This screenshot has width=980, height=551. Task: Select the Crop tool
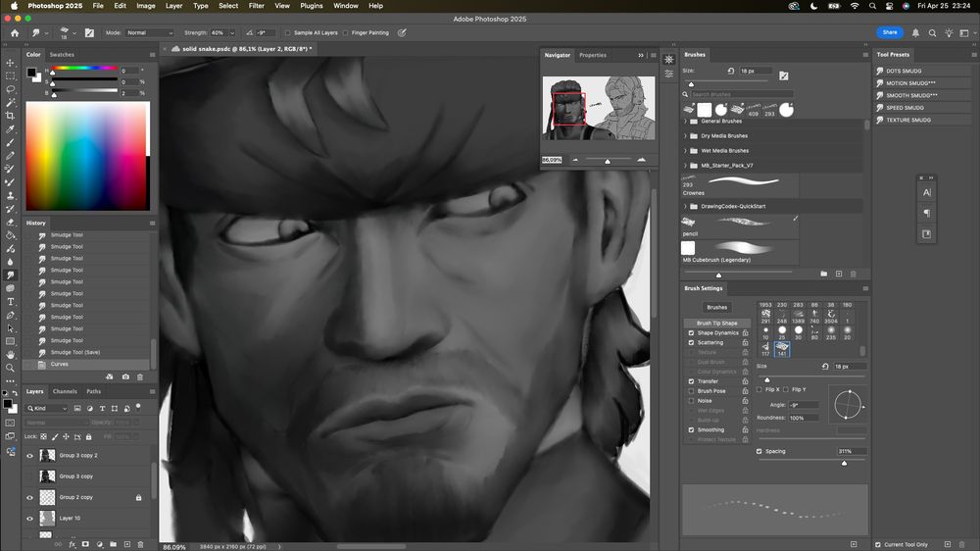(x=10, y=116)
